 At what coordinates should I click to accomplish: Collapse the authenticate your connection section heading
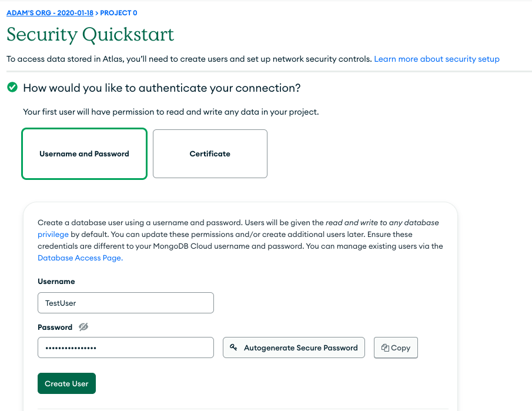coord(162,88)
